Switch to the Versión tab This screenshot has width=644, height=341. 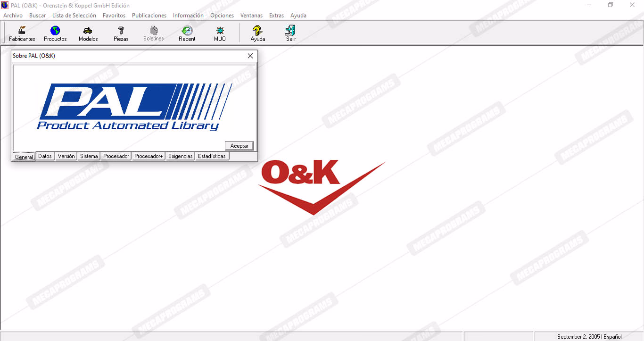click(66, 156)
